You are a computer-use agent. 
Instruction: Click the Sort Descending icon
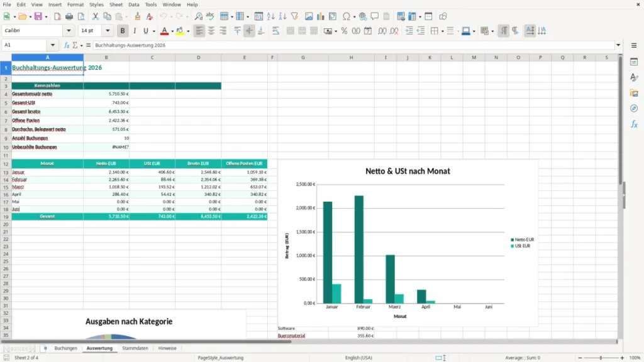282,16
